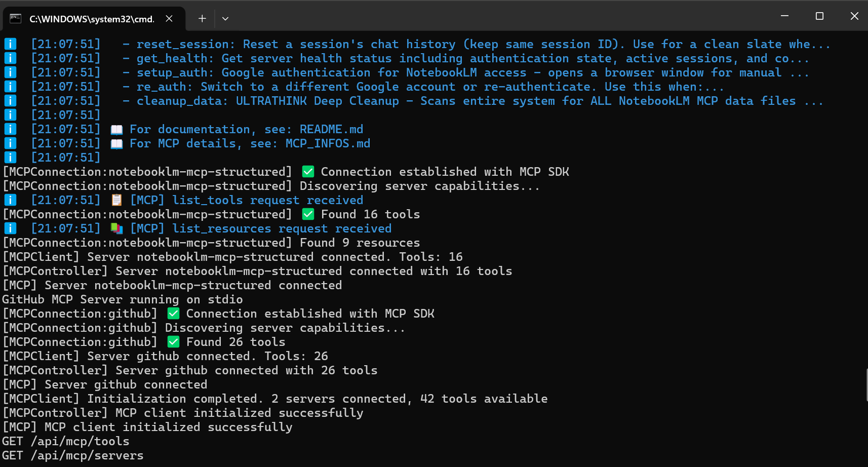
Task: Click the 'GET /api/mcp/servers' output line
Action: pos(73,455)
